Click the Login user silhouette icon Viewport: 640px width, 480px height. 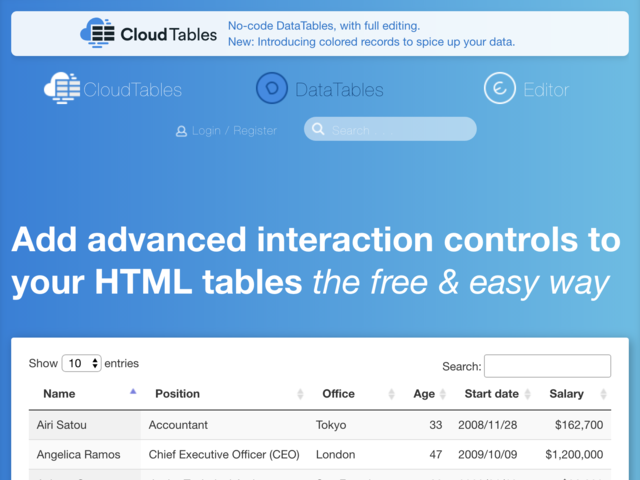[181, 131]
